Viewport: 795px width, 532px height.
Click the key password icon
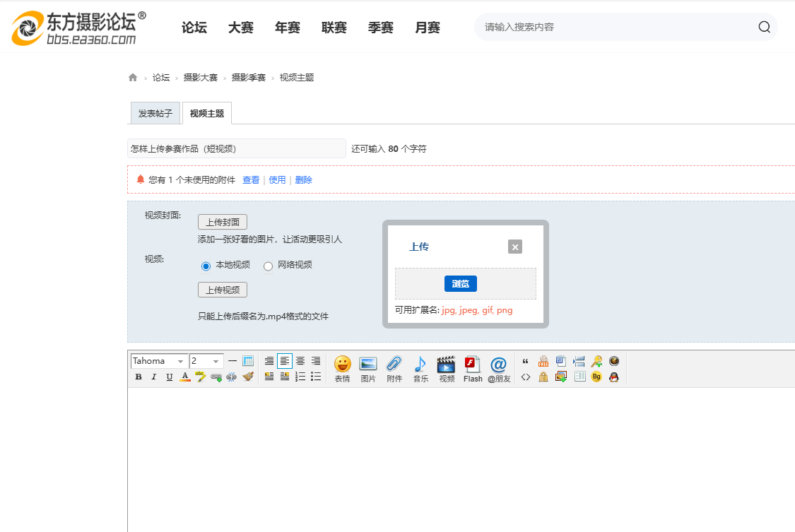(596, 361)
